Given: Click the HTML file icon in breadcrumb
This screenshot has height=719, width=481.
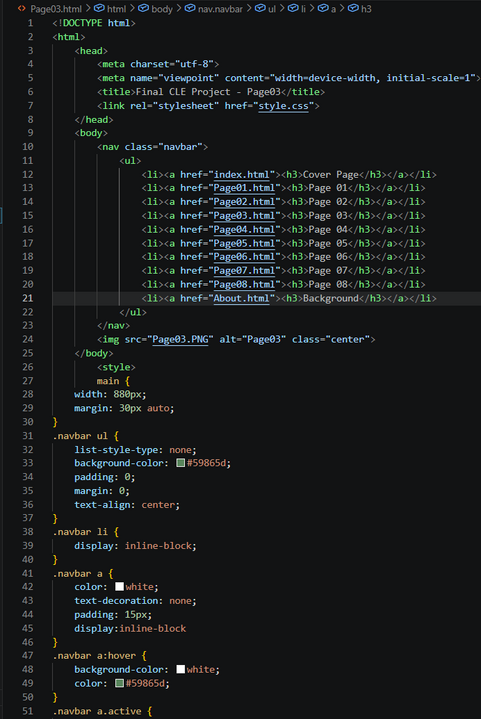Looking at the screenshot, I should pyautogui.click(x=21, y=8).
